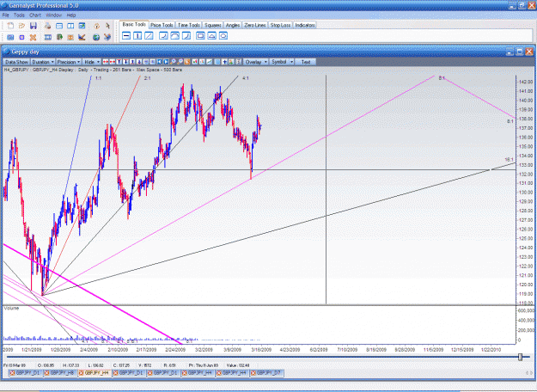Image resolution: width=537 pixels, height=392 pixels.
Task: Switch to the Indicators tab
Action: point(304,25)
